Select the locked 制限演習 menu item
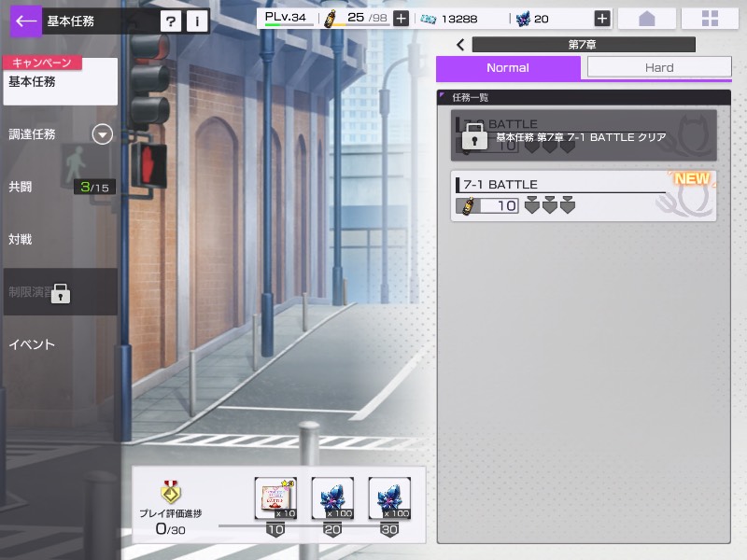This screenshot has width=747, height=560. (x=60, y=291)
